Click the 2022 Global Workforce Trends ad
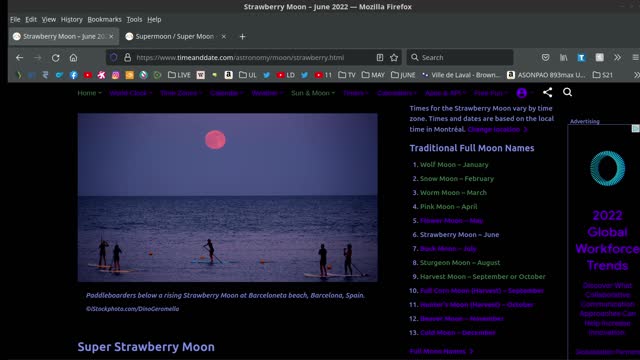This screenshot has height=360, width=640. pos(607,241)
